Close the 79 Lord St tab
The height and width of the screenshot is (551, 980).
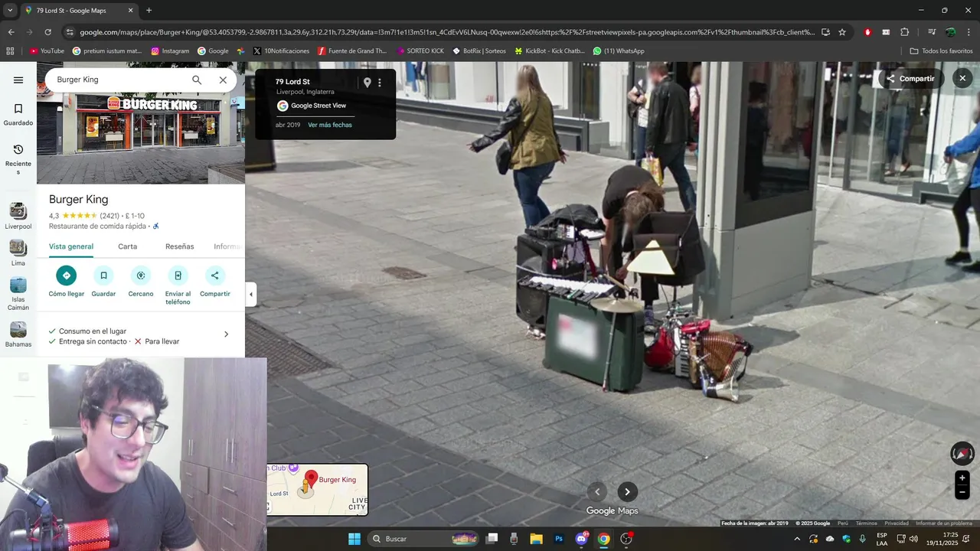(x=130, y=11)
